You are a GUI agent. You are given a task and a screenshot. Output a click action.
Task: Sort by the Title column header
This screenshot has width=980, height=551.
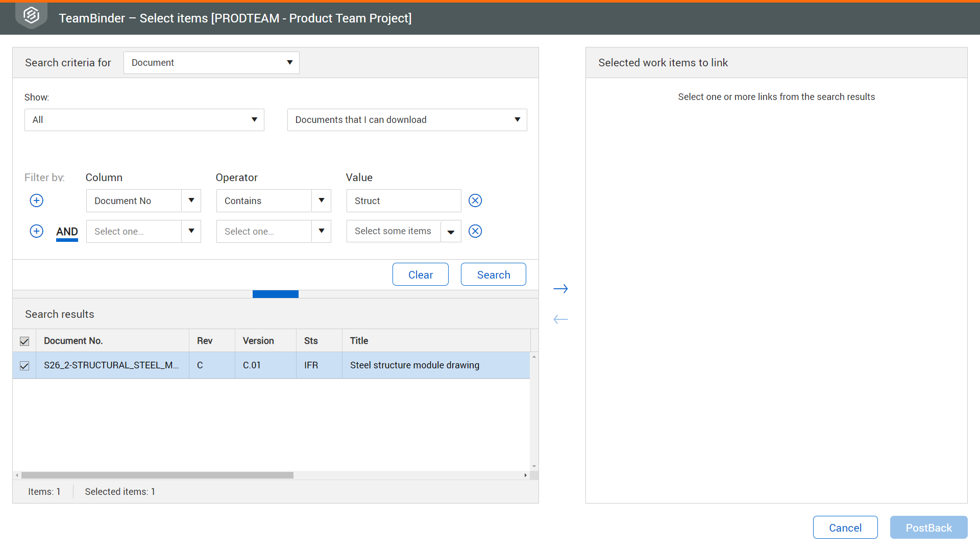point(359,341)
